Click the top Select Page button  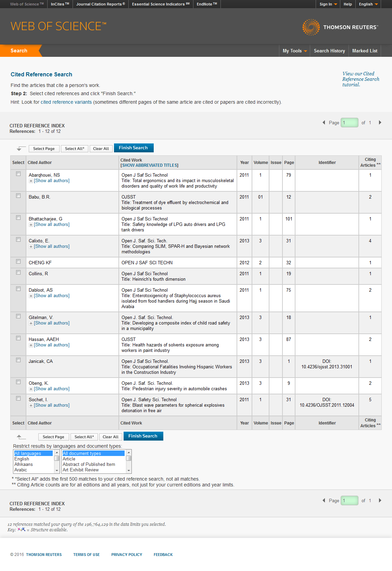point(44,149)
